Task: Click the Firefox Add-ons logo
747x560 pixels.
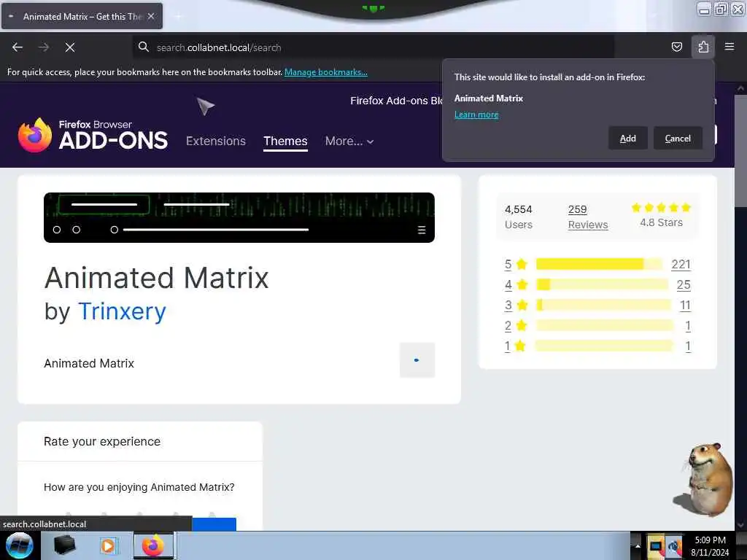Action: [93, 135]
